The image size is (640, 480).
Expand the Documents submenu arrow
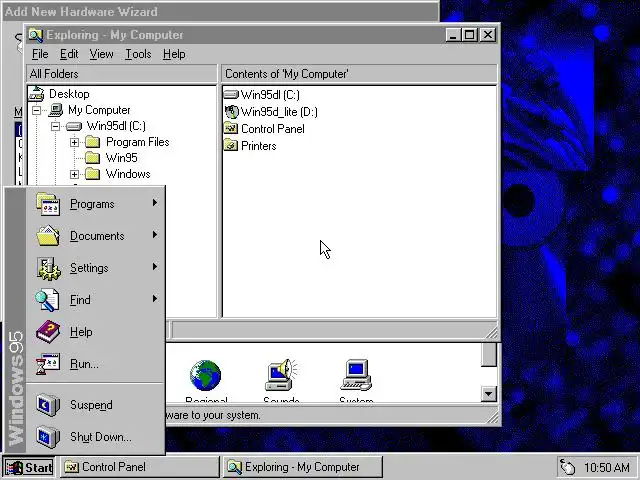pyautogui.click(x=155, y=235)
